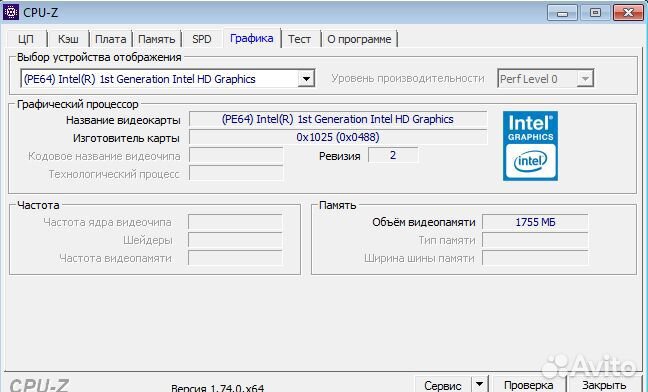Open the SPD tab

point(202,39)
